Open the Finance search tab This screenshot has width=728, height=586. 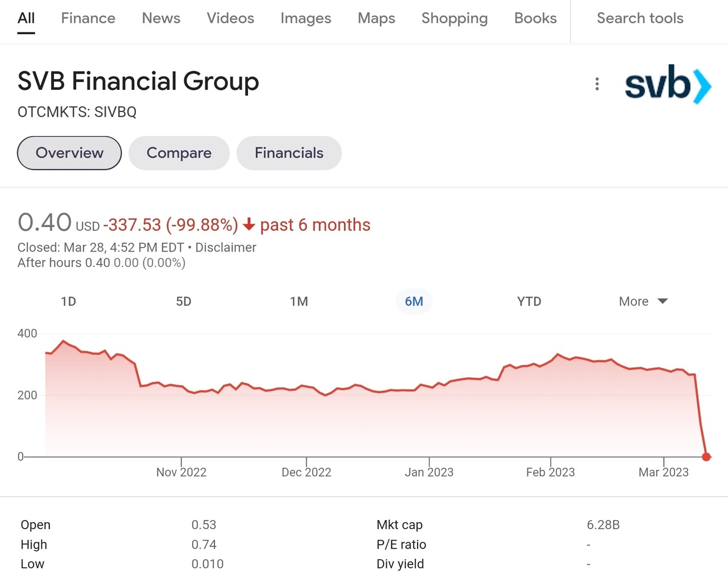click(x=88, y=18)
